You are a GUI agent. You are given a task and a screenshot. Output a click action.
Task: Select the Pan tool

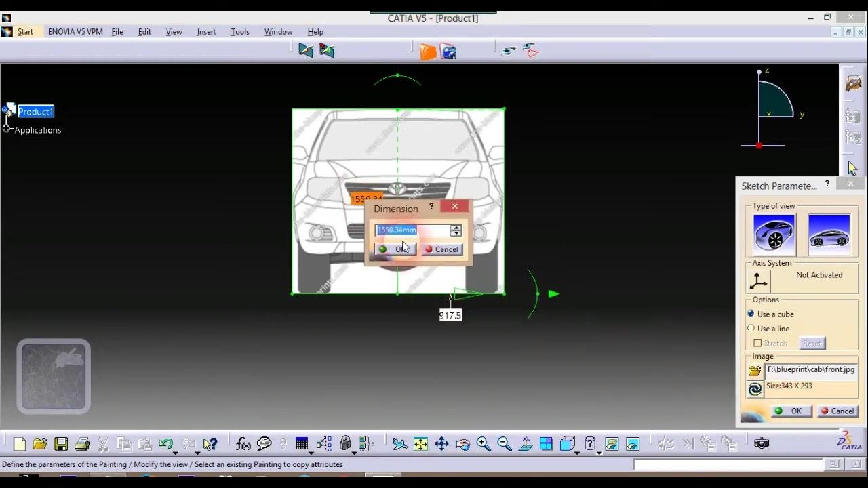pyautogui.click(x=441, y=444)
